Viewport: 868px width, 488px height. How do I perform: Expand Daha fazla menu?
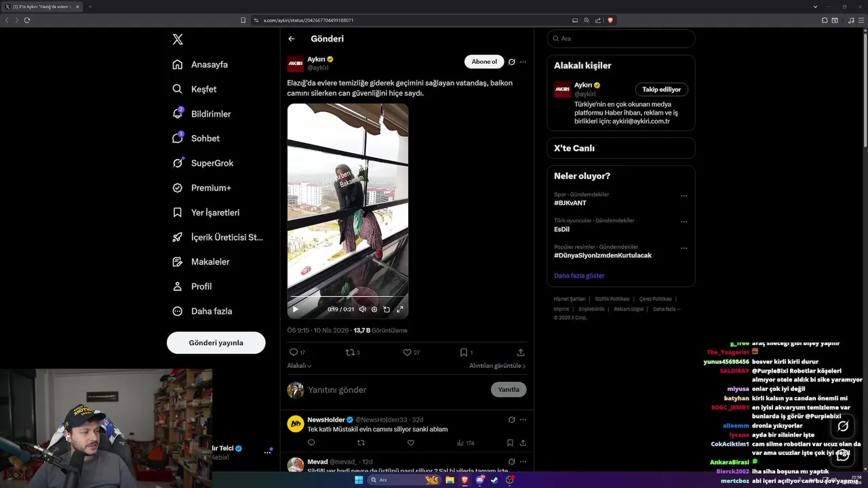pos(202,311)
